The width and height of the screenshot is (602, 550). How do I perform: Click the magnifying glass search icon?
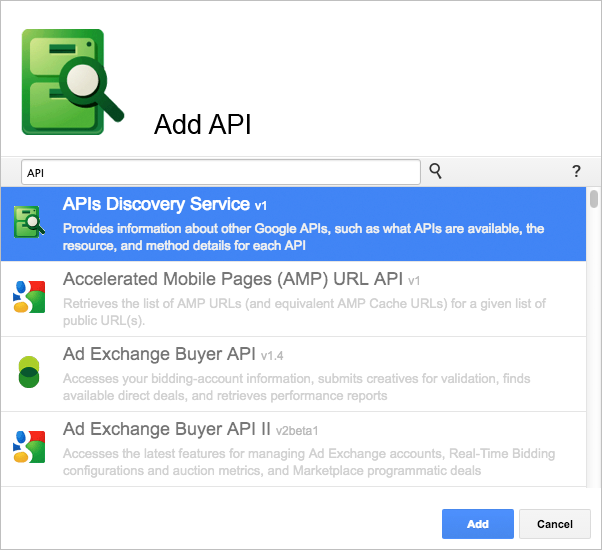[435, 171]
